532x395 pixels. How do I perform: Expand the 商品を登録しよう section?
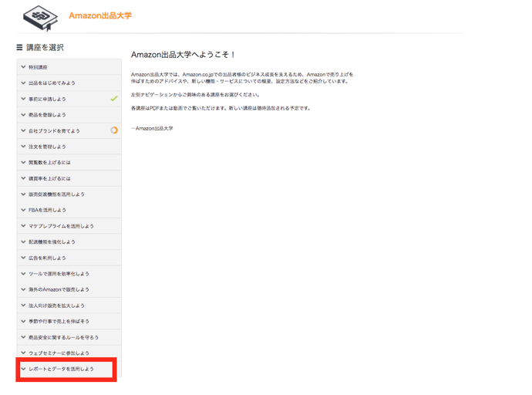click(x=47, y=115)
